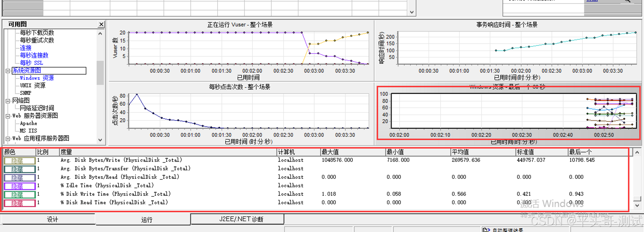The height and width of the screenshot is (232, 644).
Task: Select Avg. Disk Bytes/Read measurement row
Action: (x=316, y=177)
